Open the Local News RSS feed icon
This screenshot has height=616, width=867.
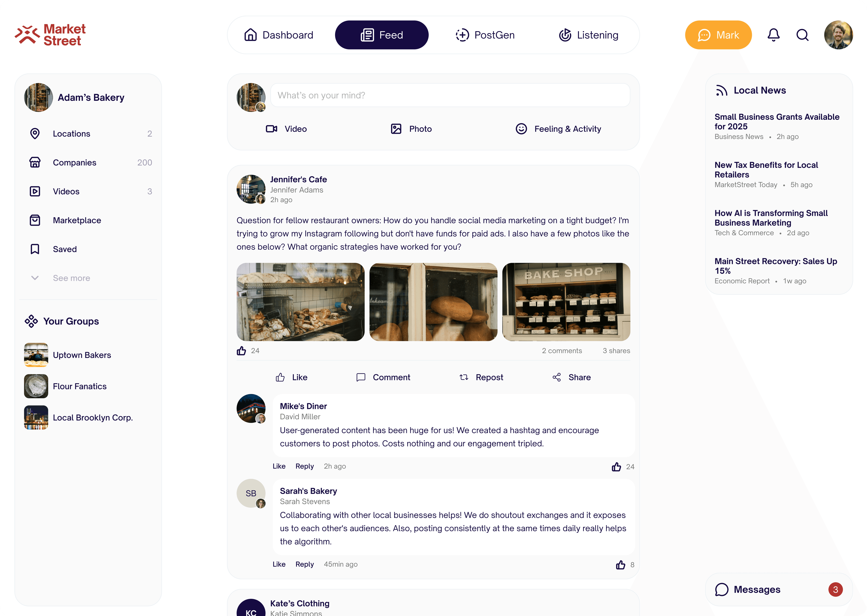[722, 90]
